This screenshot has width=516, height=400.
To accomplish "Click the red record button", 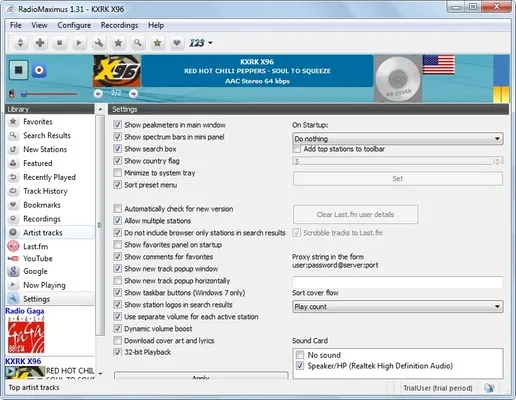I will 39,70.
